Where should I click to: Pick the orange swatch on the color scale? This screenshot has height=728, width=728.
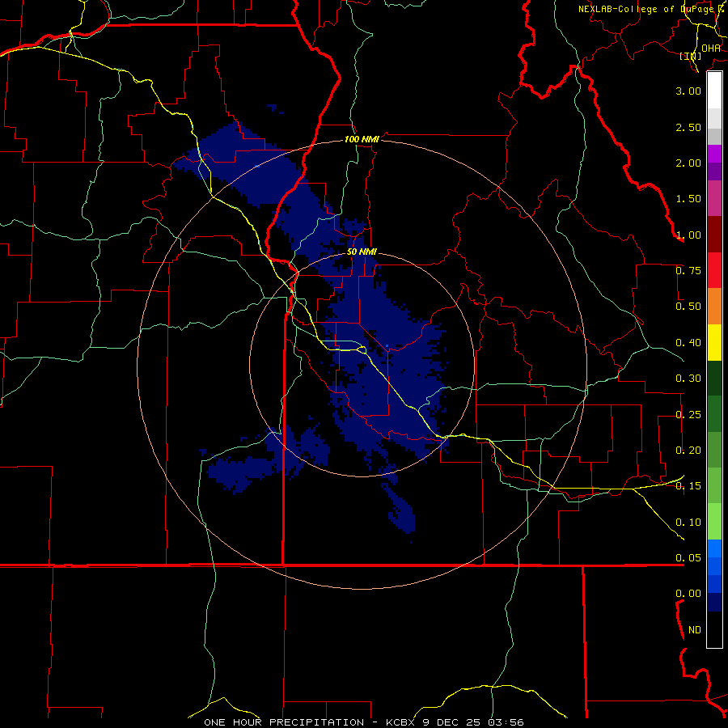tap(714, 306)
